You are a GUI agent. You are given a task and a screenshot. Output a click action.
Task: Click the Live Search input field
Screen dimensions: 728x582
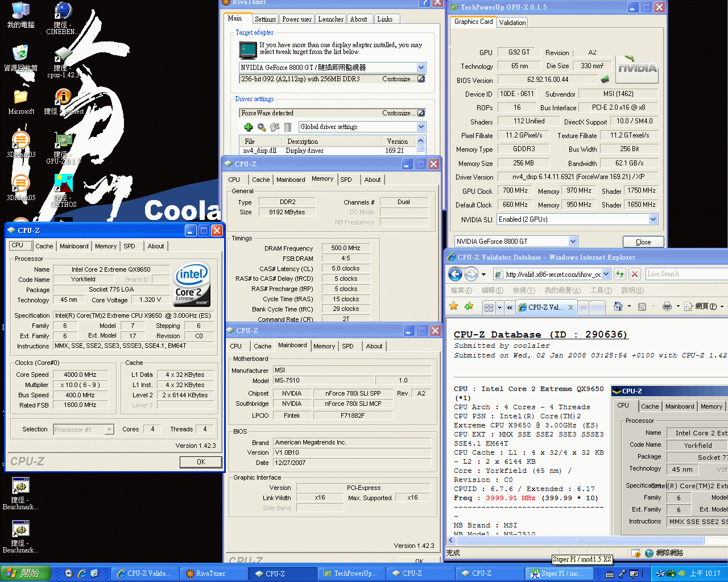(x=686, y=274)
